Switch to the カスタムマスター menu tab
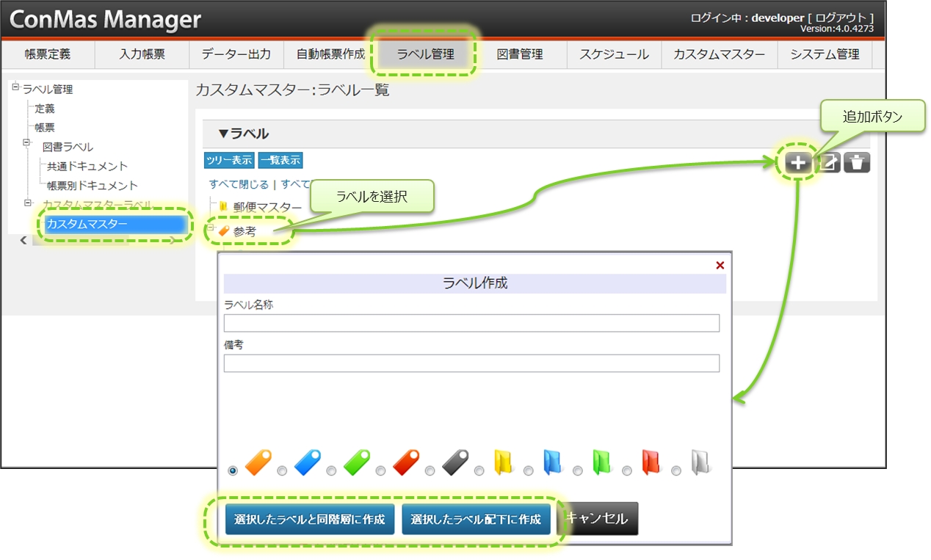This screenshot has height=560, width=931. pyautogui.click(x=719, y=54)
